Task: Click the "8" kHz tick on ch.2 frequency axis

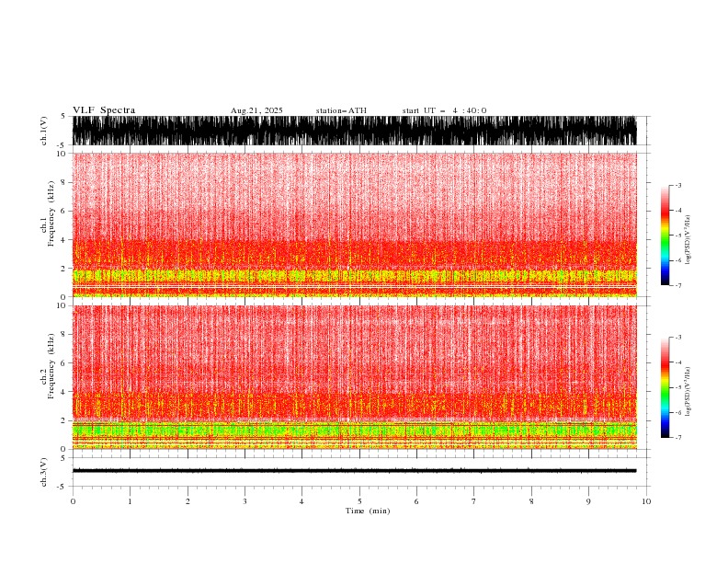Action: [x=64, y=335]
